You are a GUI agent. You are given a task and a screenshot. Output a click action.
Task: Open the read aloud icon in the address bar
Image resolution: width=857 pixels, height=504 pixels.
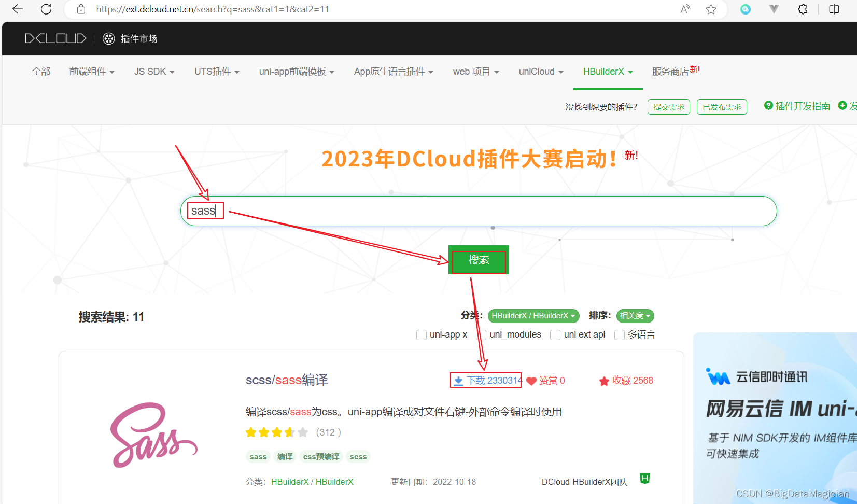tap(685, 9)
